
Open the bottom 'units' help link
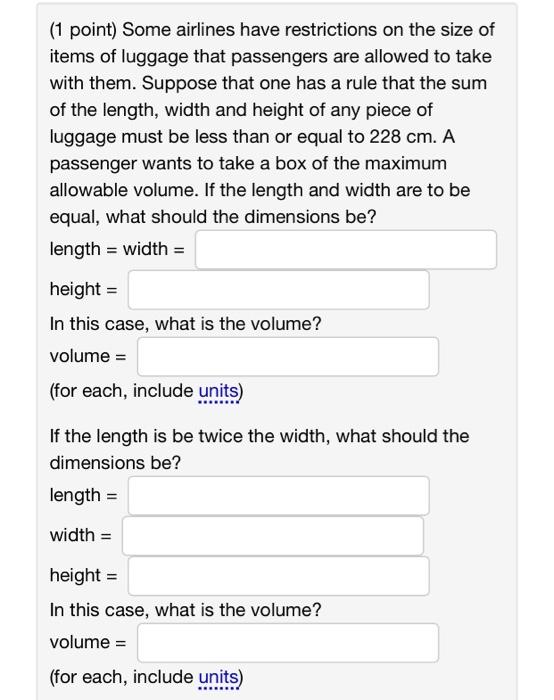click(218, 677)
